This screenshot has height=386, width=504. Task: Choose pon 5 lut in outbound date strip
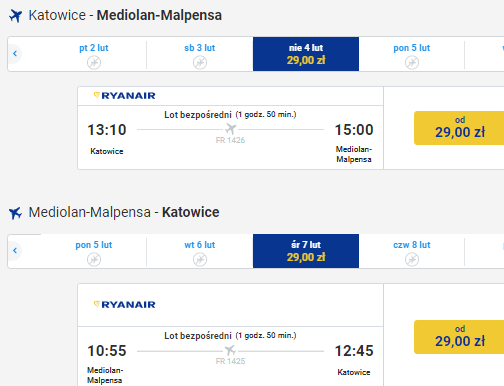[x=412, y=54]
